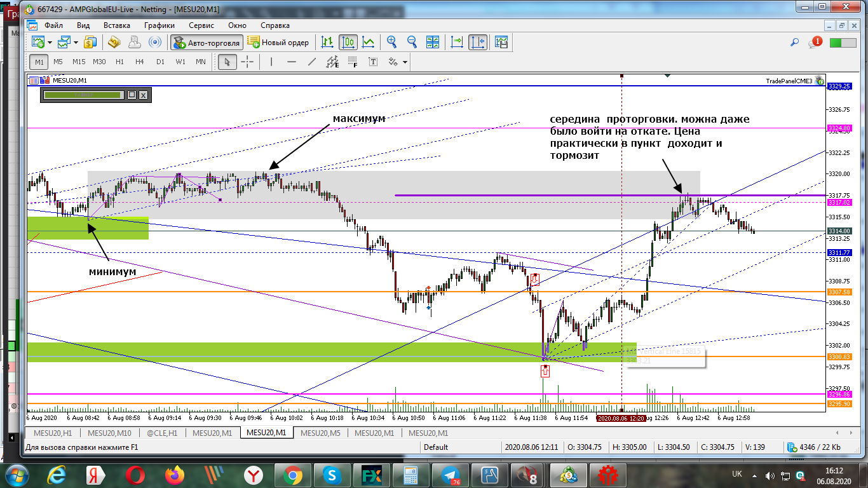Image resolution: width=868 pixels, height=488 pixels.
Task: Toggle the M1 timeframe
Action: tap(39, 62)
